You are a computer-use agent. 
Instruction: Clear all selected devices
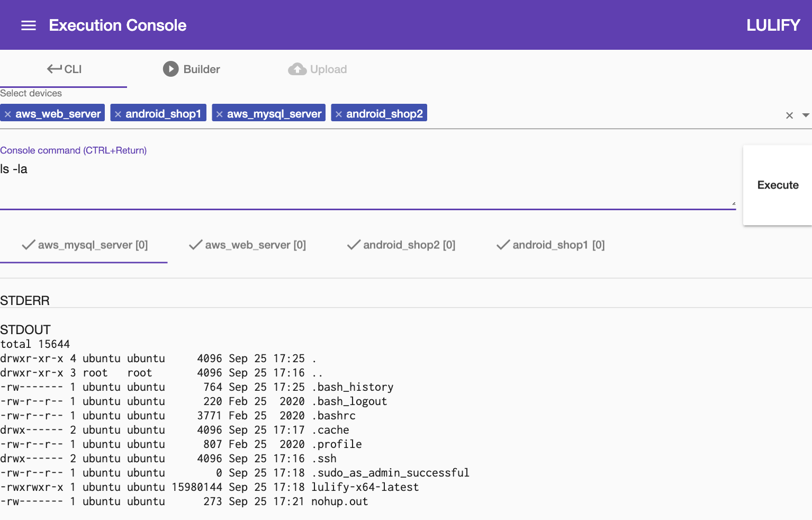point(789,115)
